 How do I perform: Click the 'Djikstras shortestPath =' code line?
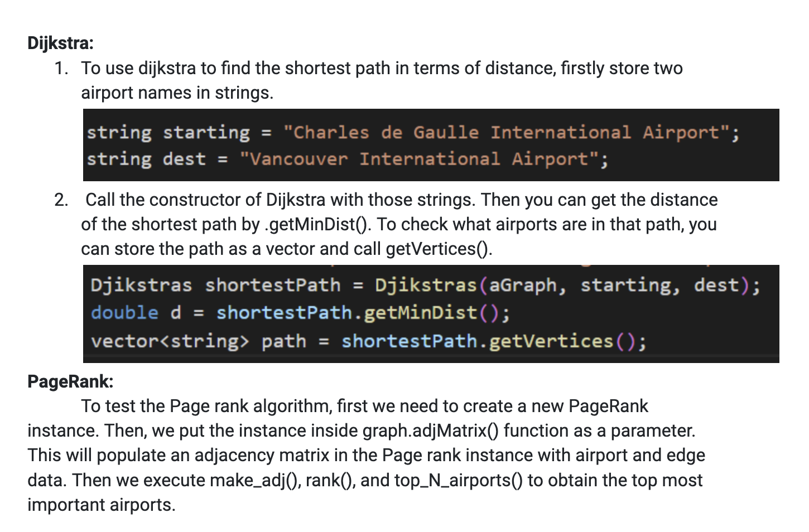click(x=425, y=286)
